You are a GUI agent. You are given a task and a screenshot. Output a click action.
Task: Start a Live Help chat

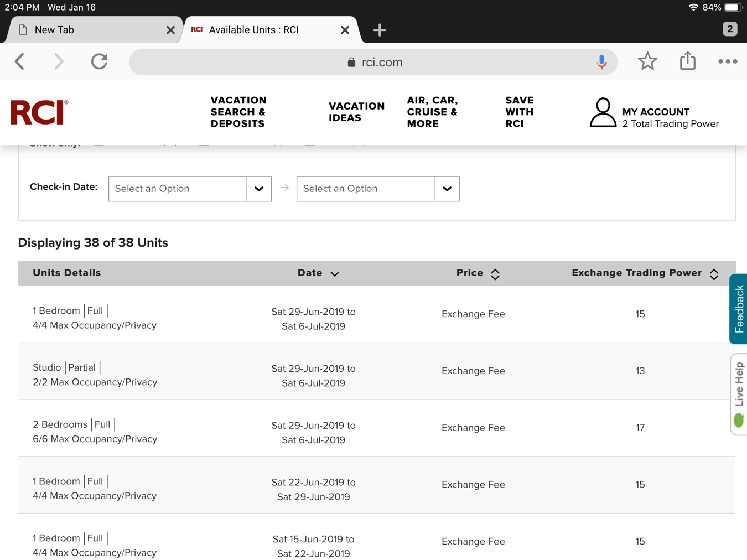click(738, 387)
